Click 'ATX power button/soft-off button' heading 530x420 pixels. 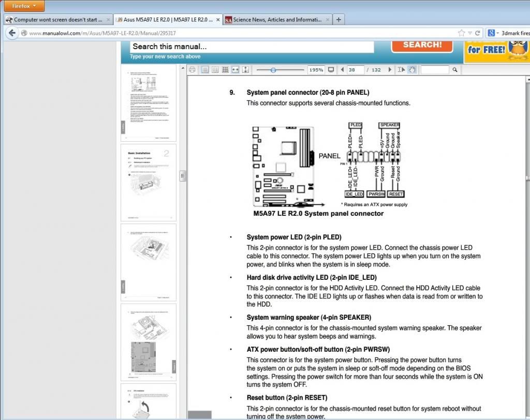pos(318,349)
